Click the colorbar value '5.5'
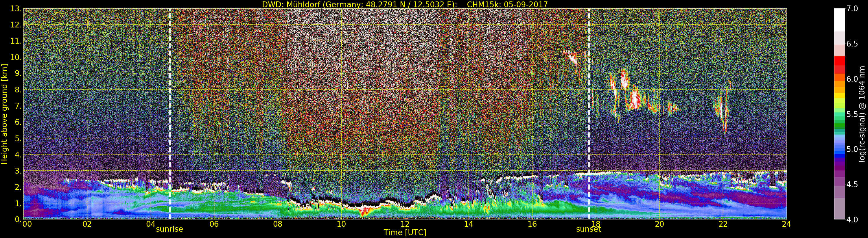 [x=852, y=114]
